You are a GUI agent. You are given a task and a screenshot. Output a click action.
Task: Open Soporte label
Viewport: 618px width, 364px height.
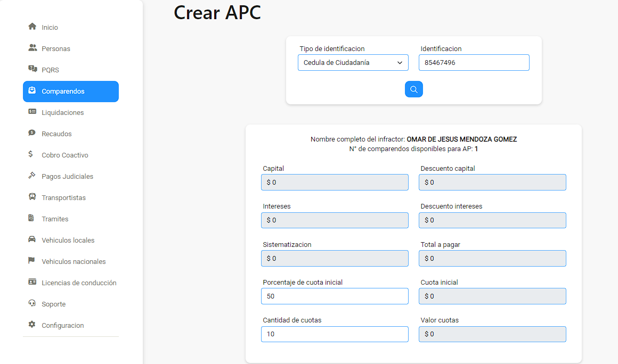click(x=54, y=304)
